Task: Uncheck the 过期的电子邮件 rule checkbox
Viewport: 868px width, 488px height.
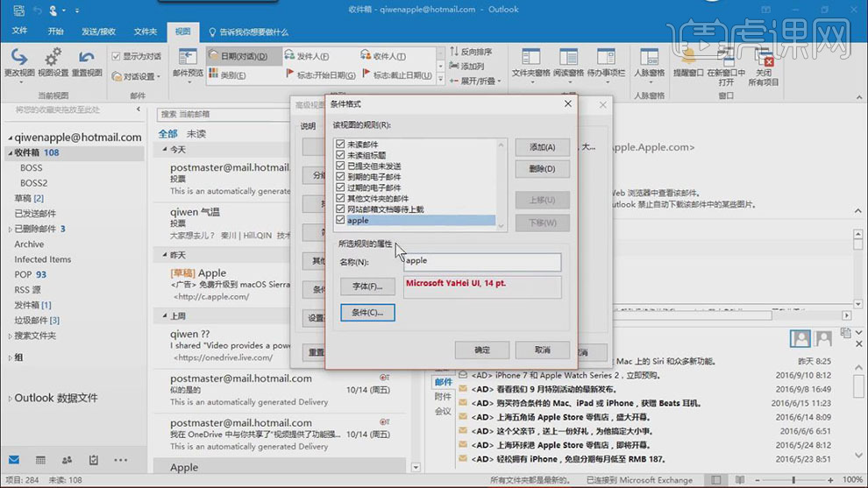Action: click(x=340, y=187)
